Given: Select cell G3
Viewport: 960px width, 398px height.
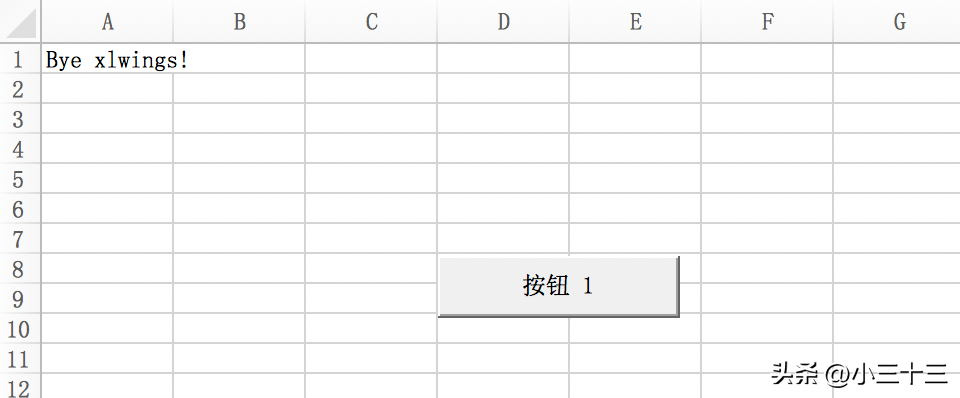Looking at the screenshot, I should pyautogui.click(x=897, y=118).
